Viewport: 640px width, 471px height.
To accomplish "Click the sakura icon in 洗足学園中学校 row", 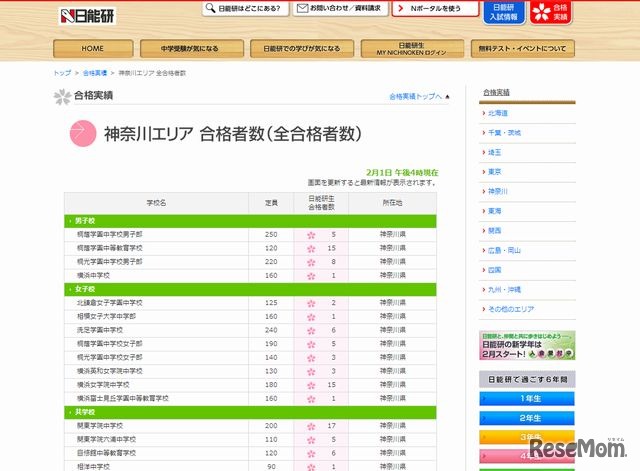I will [x=311, y=331].
